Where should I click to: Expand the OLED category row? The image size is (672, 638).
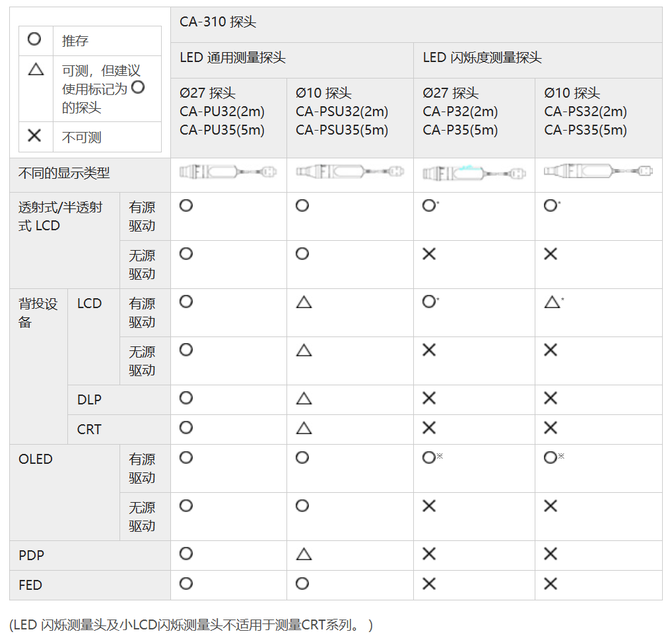tap(36, 459)
